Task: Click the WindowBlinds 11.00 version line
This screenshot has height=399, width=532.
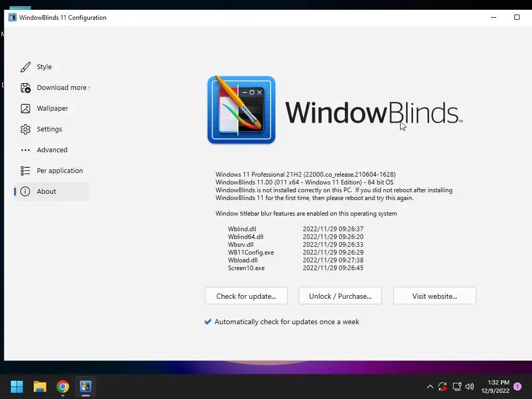Action: [304, 182]
